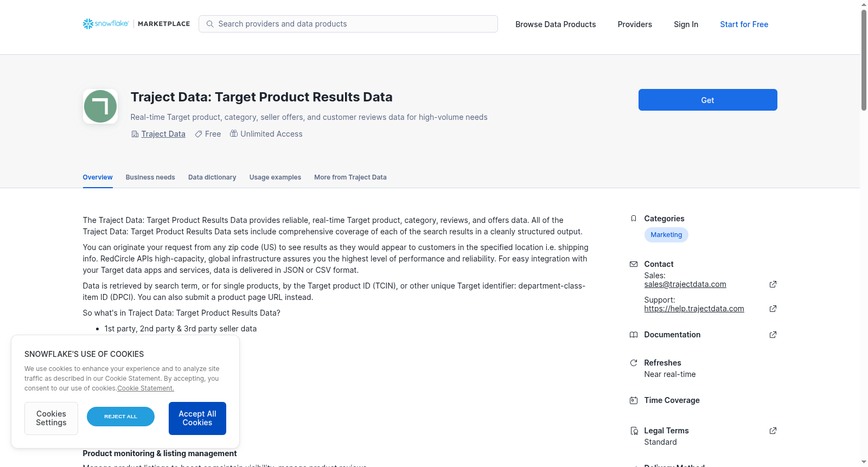Switch to the Business needs tab
Image resolution: width=868 pixels, height=467 pixels.
point(150,177)
